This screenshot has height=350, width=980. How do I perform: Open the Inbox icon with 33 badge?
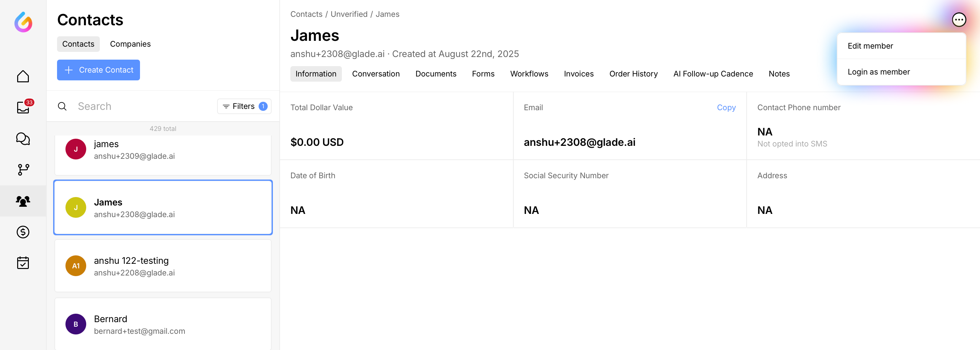click(23, 107)
